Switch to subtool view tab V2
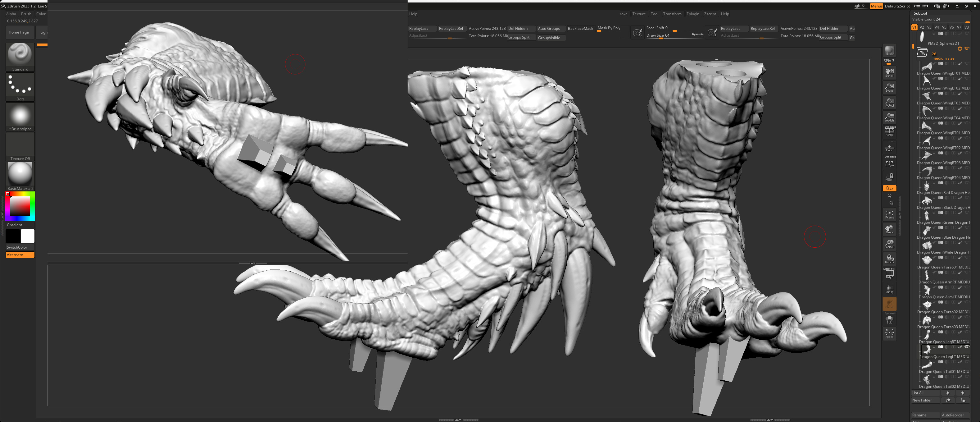The width and height of the screenshot is (980, 422). coord(922,27)
